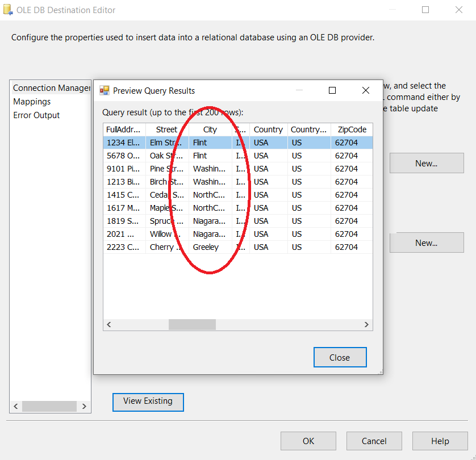476x460 pixels.
Task: Click the Preview Query Results title icon
Action: click(105, 90)
